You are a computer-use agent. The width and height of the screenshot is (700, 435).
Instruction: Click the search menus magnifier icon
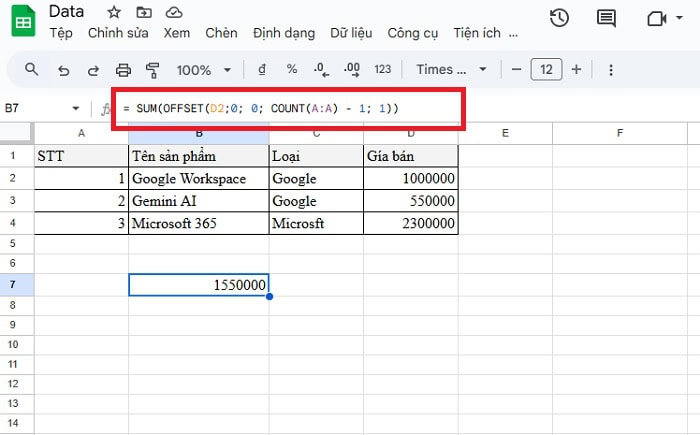(32, 70)
